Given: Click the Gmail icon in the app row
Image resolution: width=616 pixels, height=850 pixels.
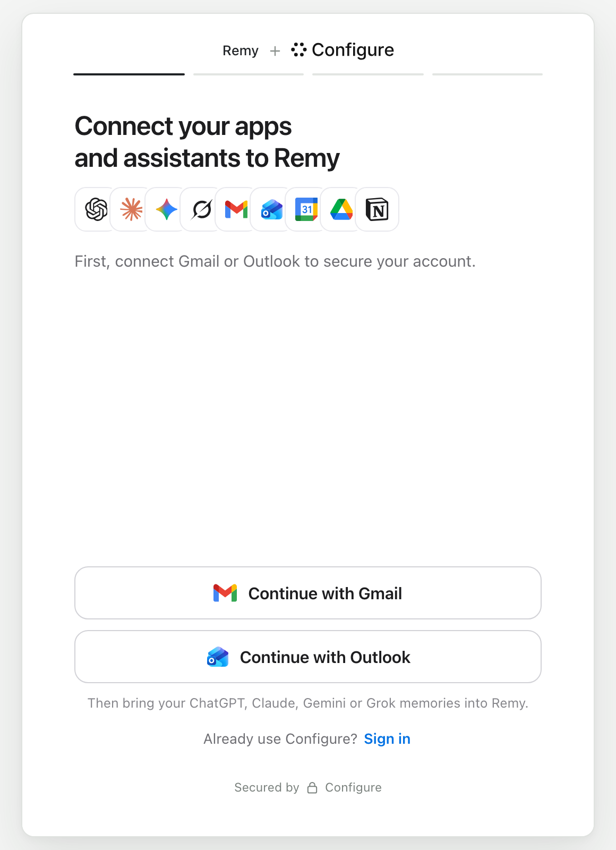Looking at the screenshot, I should coord(237,209).
